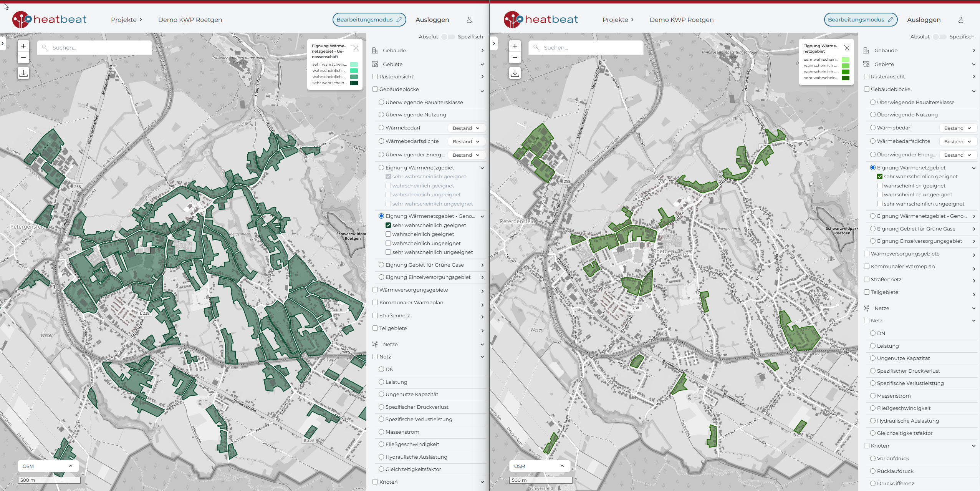Screen dimensions: 980x491
Task: Select Wärmebedarfsdichte radio in right panel
Action: coord(872,141)
